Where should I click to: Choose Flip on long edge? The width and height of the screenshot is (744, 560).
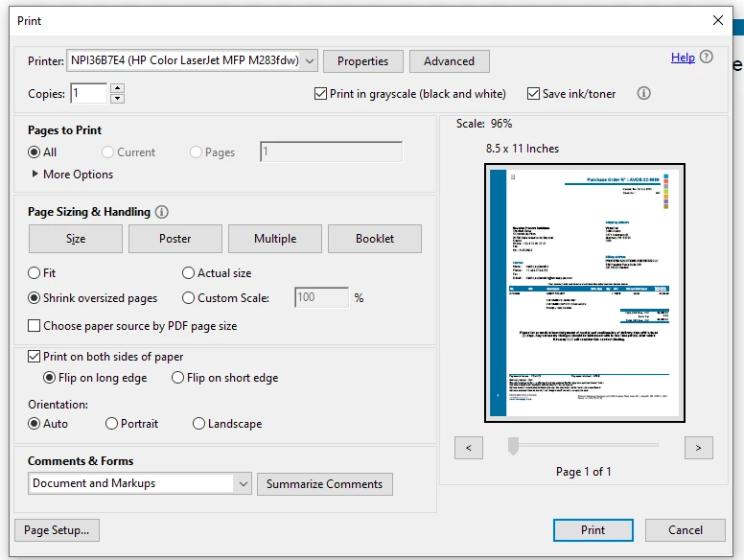49,378
